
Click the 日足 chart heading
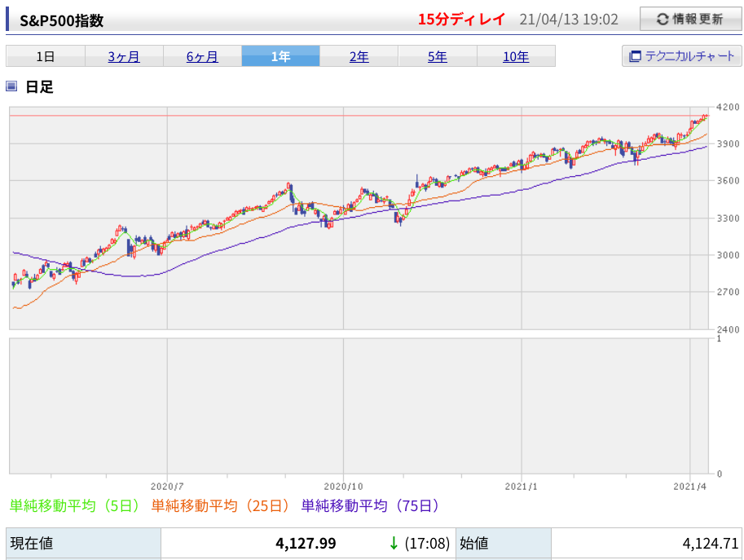click(39, 87)
